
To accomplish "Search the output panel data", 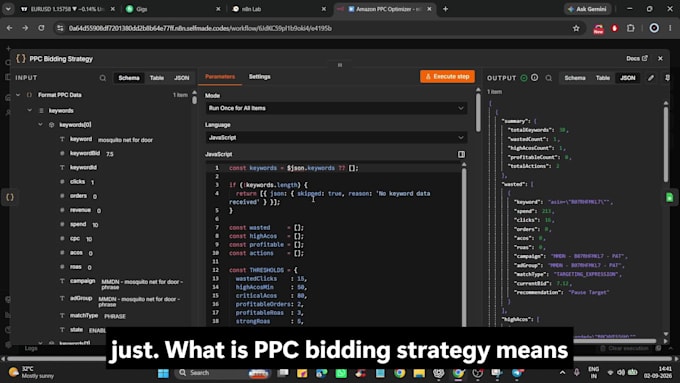I will click(x=549, y=78).
